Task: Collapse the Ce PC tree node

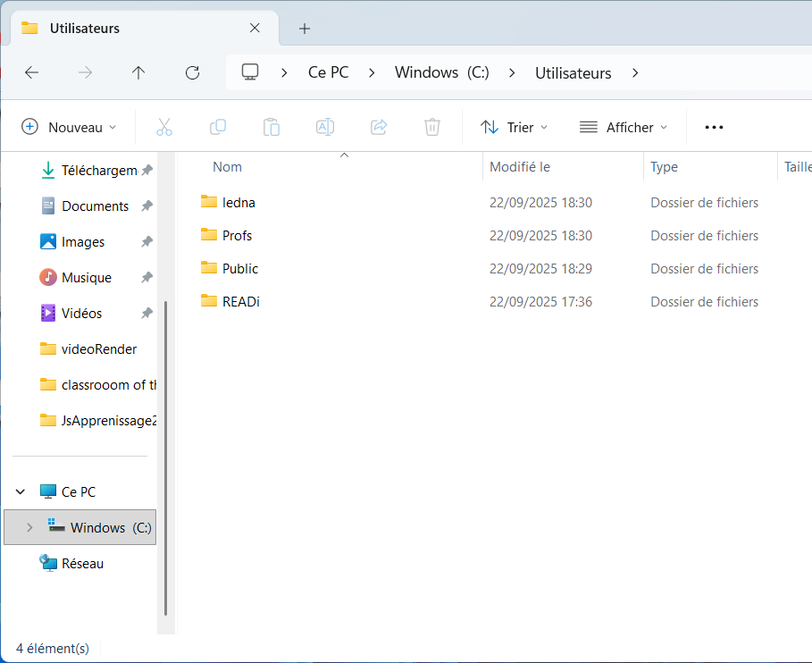Action: pyautogui.click(x=21, y=491)
